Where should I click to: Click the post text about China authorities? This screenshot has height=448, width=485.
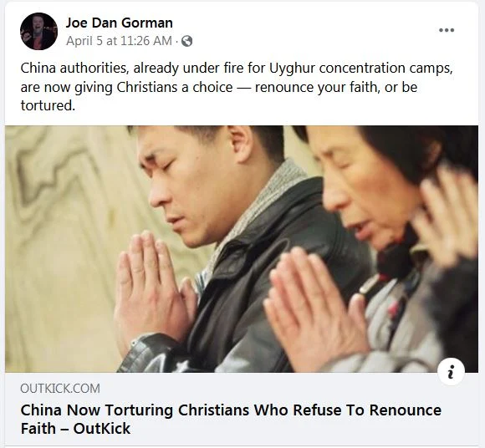[237, 87]
